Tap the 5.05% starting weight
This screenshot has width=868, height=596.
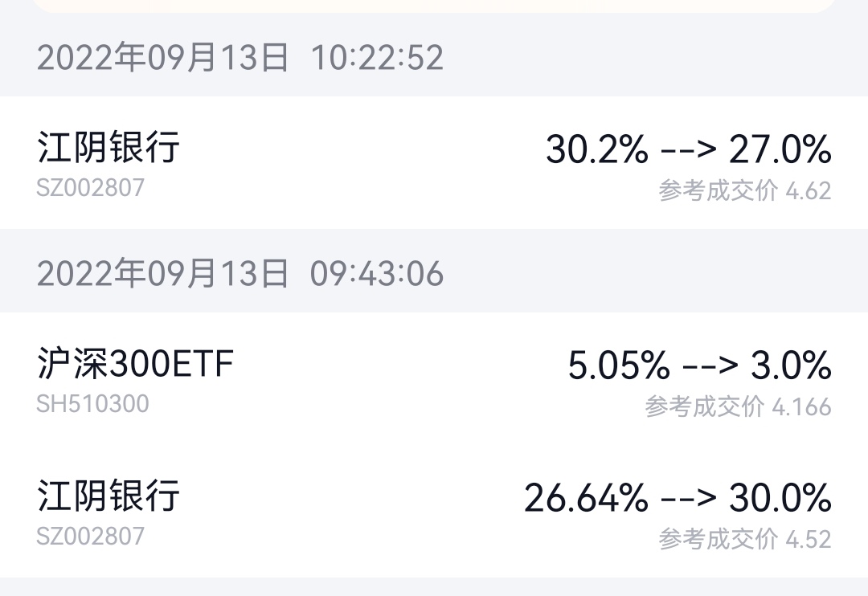point(618,366)
